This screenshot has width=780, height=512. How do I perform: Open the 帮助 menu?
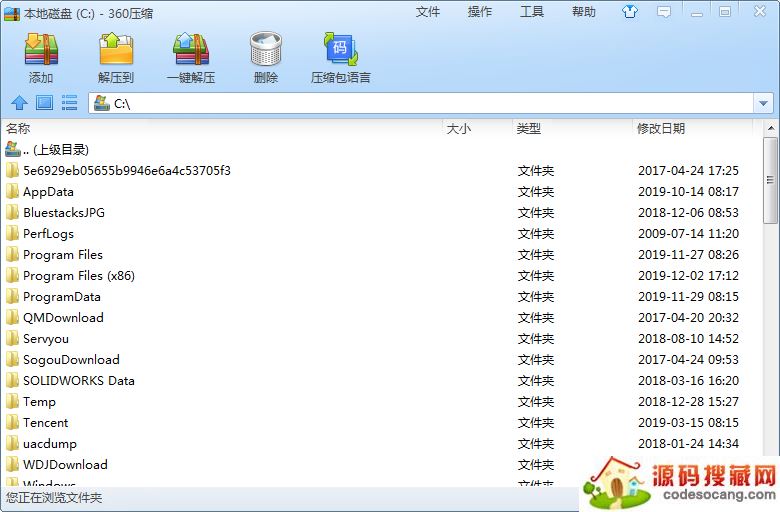tap(584, 12)
